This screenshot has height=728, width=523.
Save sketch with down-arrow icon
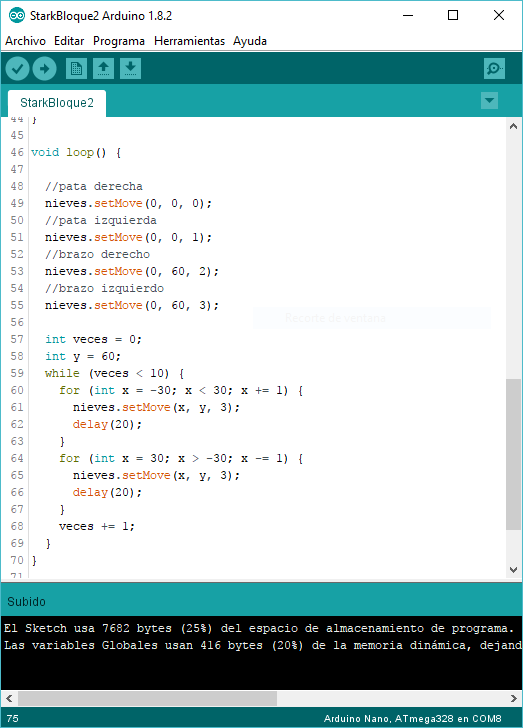coord(131,69)
